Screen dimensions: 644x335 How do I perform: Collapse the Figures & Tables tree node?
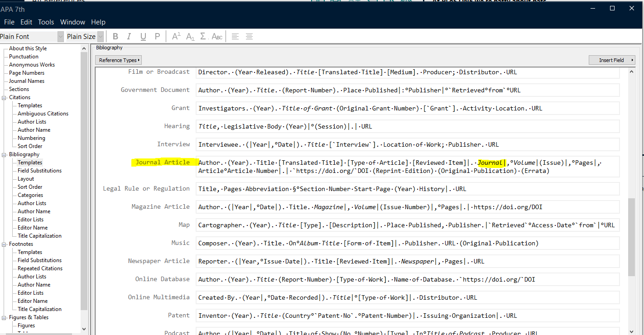point(5,317)
